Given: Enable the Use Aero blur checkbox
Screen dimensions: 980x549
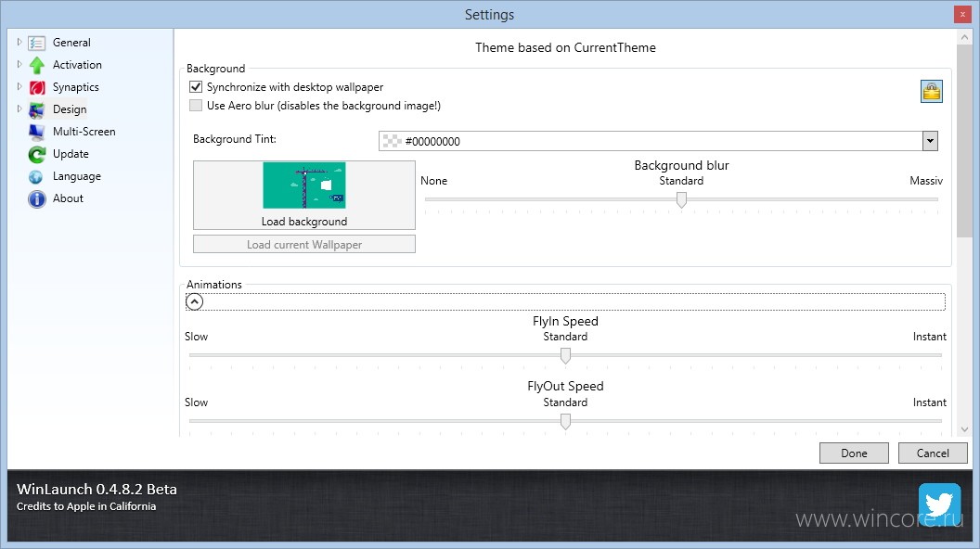Looking at the screenshot, I should coord(196,106).
